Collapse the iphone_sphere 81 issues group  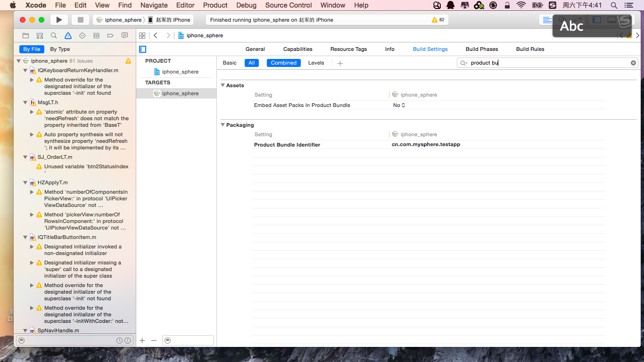19,61
